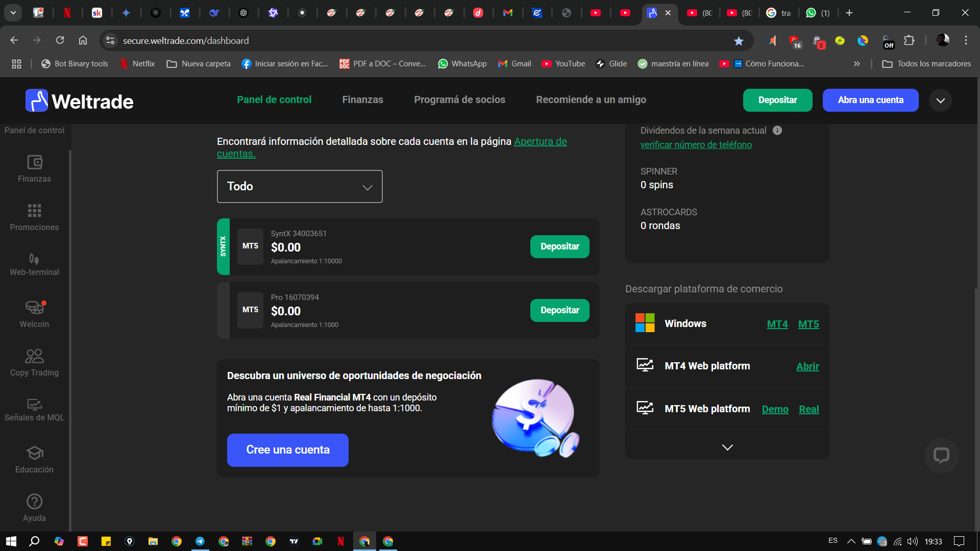Open Programá de socios menu
Screen dimensions: 980x551
(x=459, y=99)
